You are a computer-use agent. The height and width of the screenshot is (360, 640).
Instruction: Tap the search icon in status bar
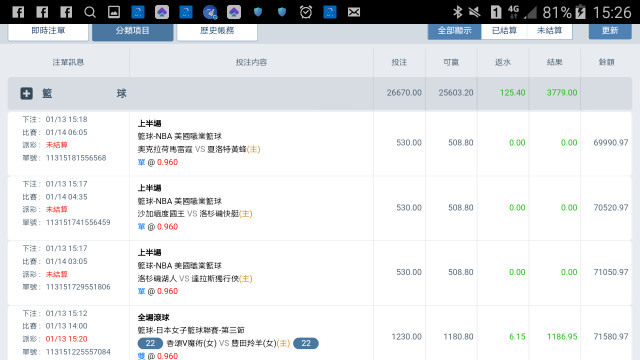tap(90, 12)
